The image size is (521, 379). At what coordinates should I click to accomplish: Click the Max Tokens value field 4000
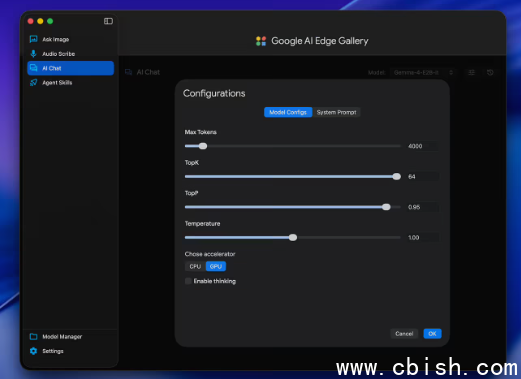(423, 146)
